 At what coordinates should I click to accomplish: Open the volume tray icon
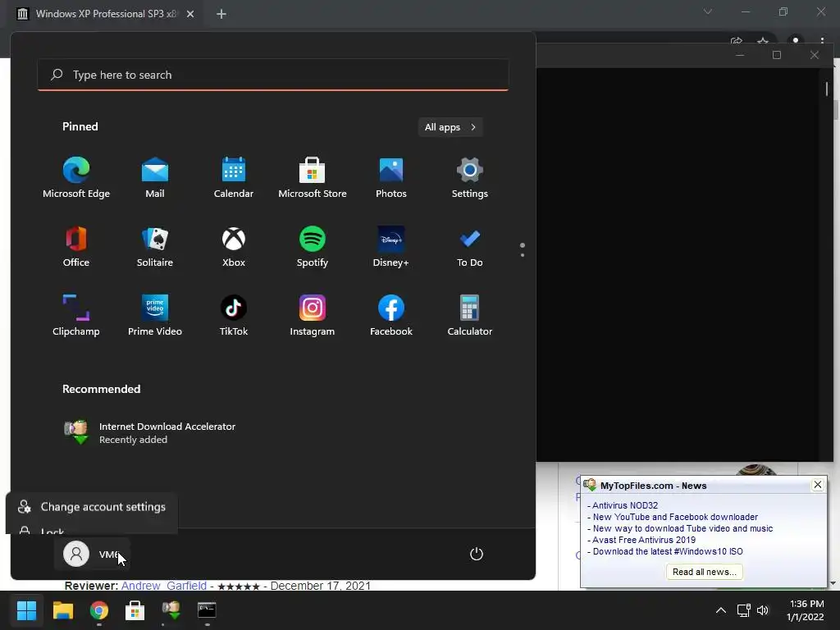click(763, 610)
